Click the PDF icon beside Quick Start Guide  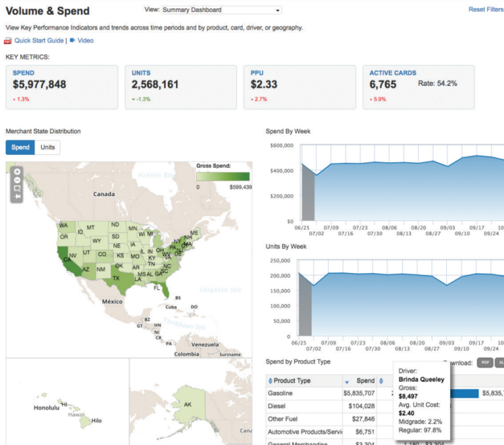pyautogui.click(x=9, y=41)
